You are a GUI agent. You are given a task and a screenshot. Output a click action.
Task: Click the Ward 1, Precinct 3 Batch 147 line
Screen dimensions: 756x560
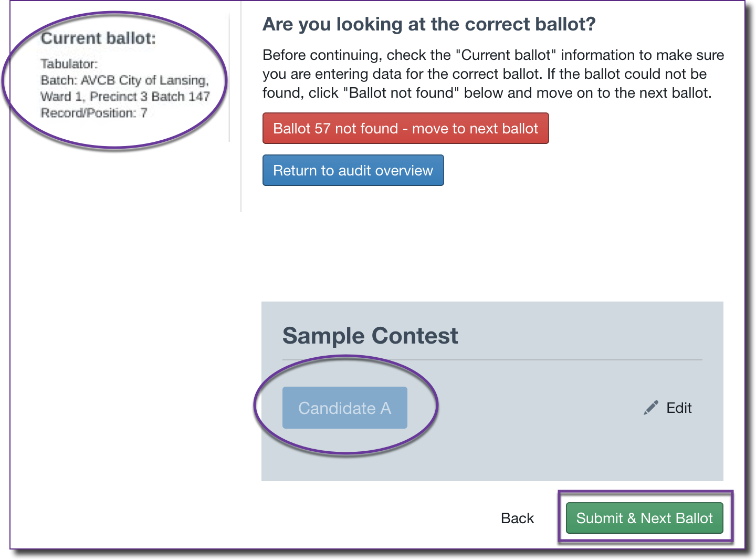click(x=125, y=97)
